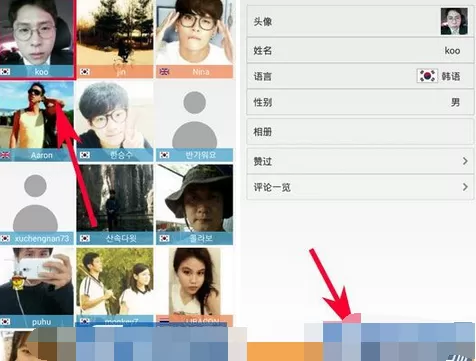Click the Korean flag beside koo's name

5,72
